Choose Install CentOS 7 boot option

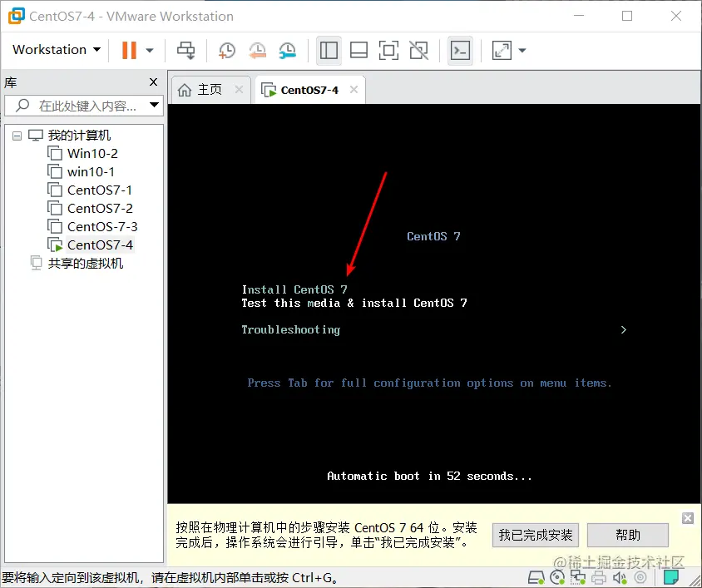point(294,289)
